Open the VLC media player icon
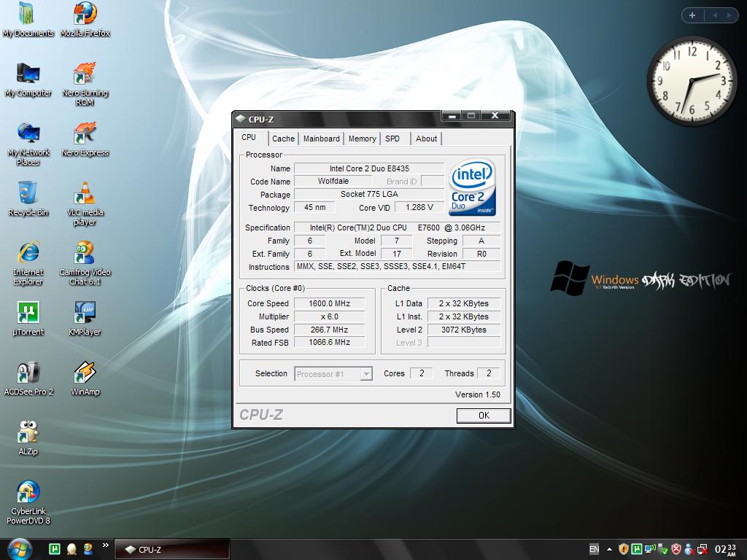Viewport: 747px width, 560px height. (85, 194)
